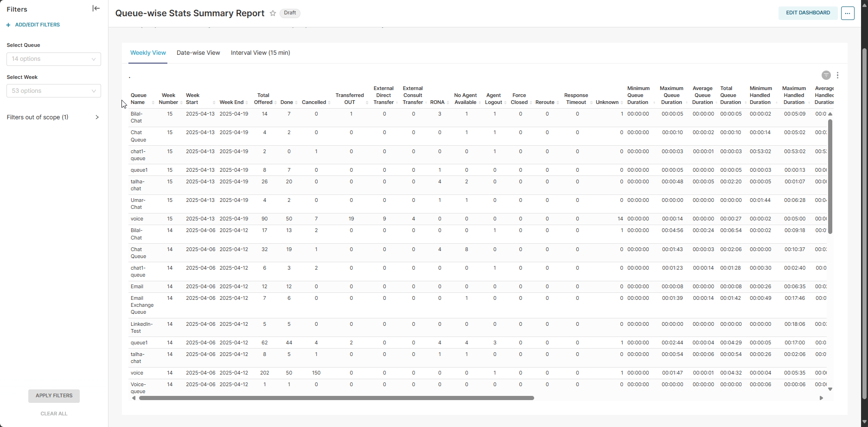Click the Clear All filters button
This screenshot has height=427, width=868.
click(x=54, y=414)
